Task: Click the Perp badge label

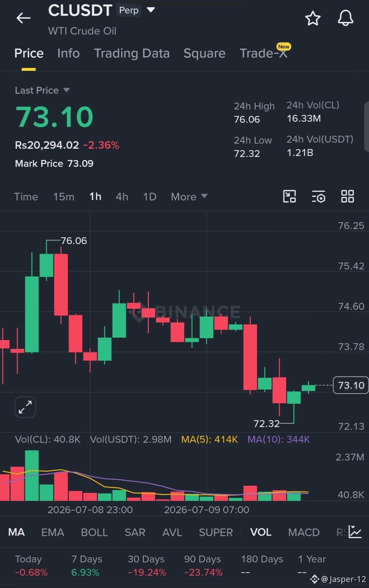Action: [129, 10]
